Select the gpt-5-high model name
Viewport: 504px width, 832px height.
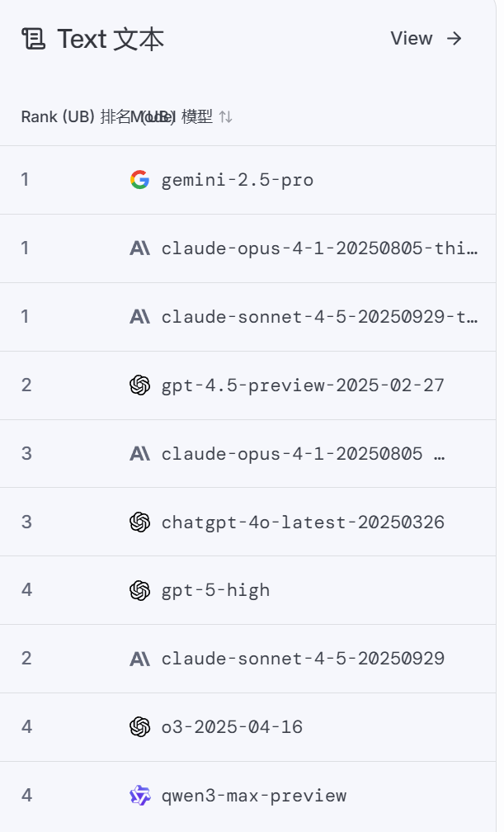pyautogui.click(x=216, y=591)
